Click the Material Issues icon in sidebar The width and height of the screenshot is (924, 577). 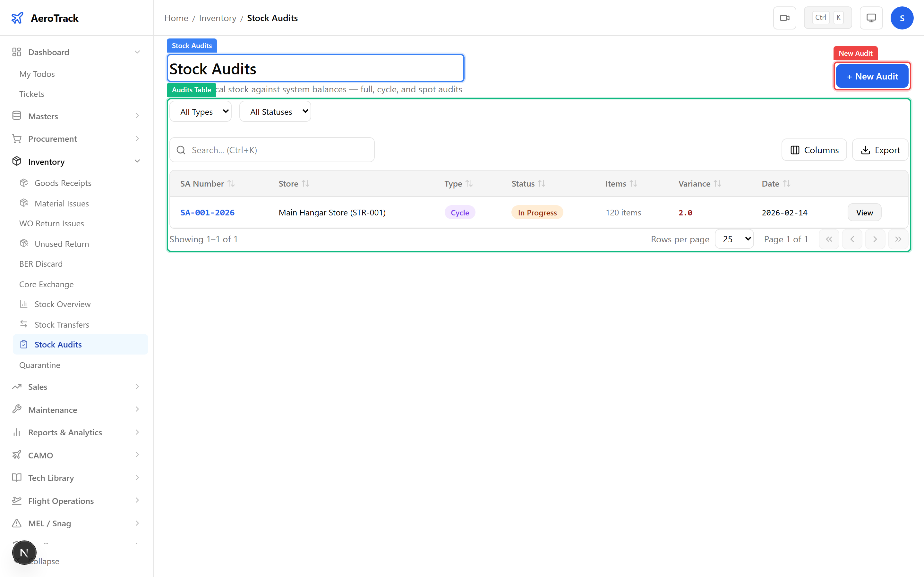point(24,203)
